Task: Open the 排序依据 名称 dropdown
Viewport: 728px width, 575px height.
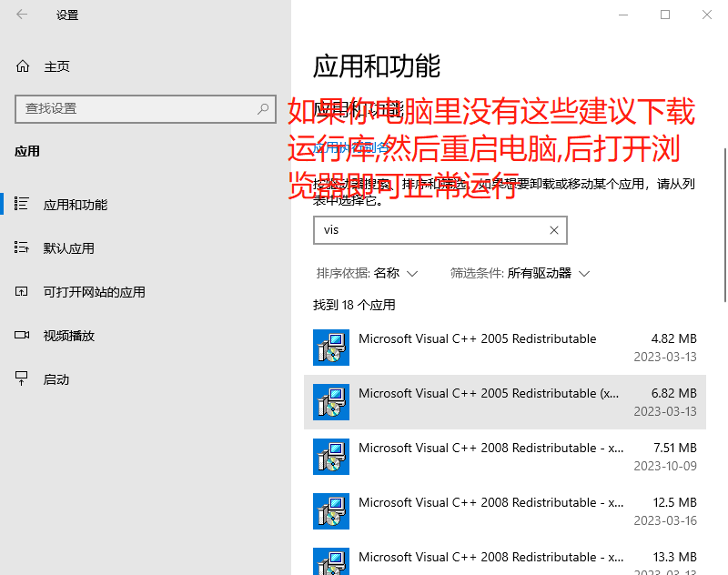Action: 367,273
